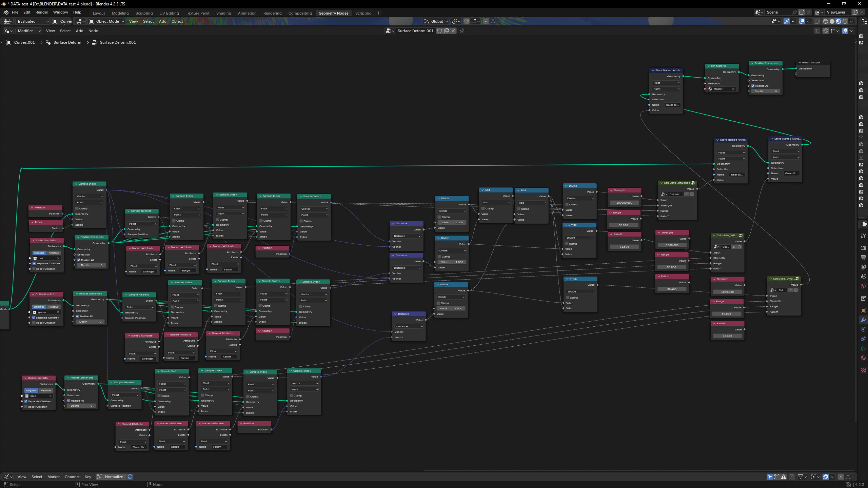Toggle Separate Children in green Collection Info
Screen dimensions: 868x488
34,318
